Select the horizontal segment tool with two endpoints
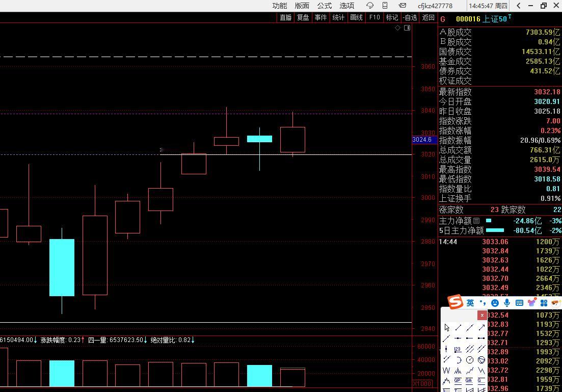The image size is (562, 392). pyautogui.click(x=481, y=338)
